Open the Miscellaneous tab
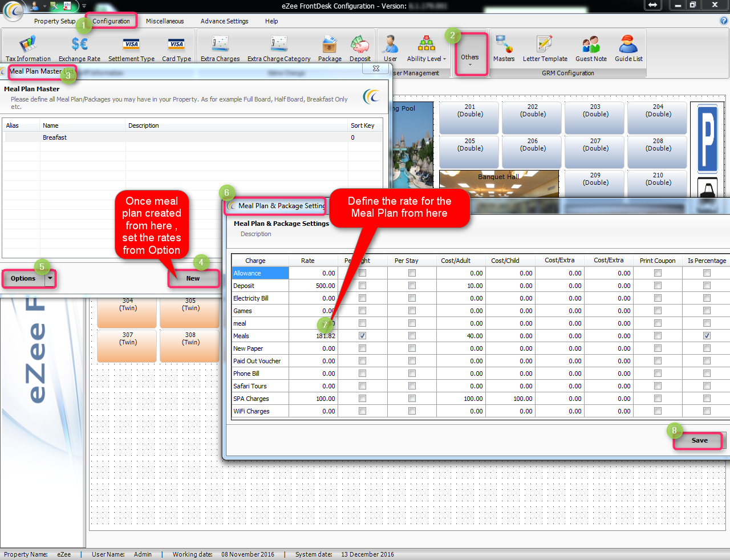The width and height of the screenshot is (730, 560). pyautogui.click(x=165, y=21)
